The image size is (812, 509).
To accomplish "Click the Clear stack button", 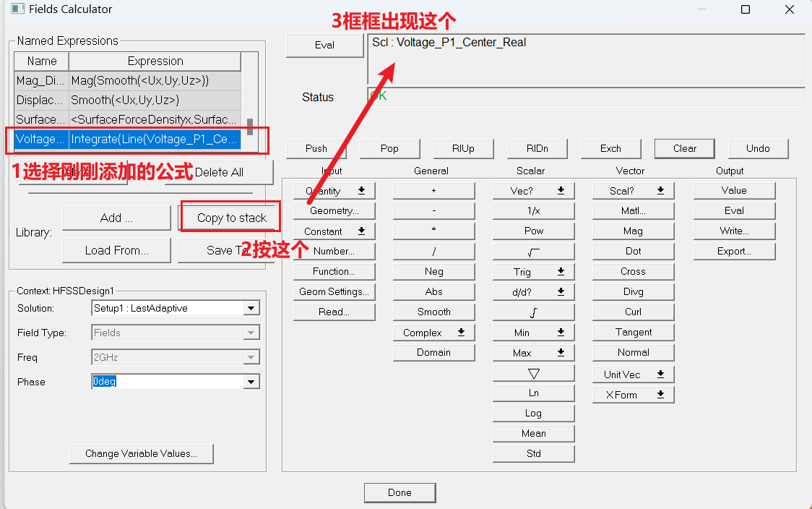I will pos(685,148).
